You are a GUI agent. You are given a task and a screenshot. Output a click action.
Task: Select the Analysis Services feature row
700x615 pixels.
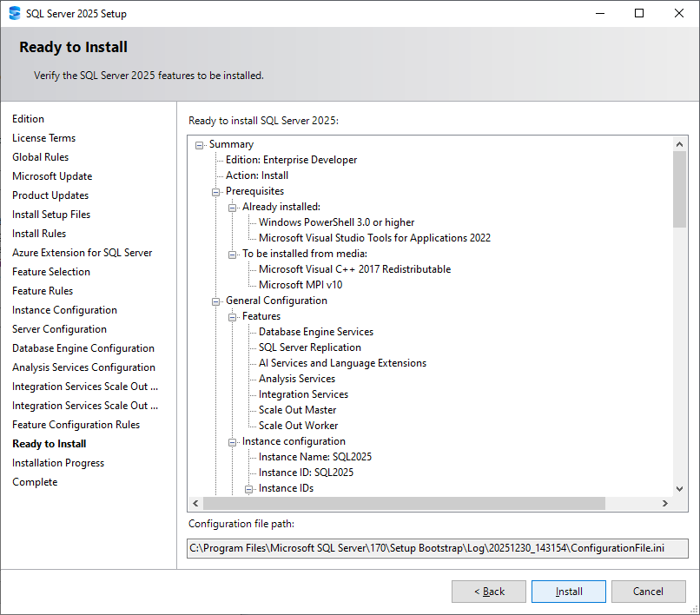(297, 379)
